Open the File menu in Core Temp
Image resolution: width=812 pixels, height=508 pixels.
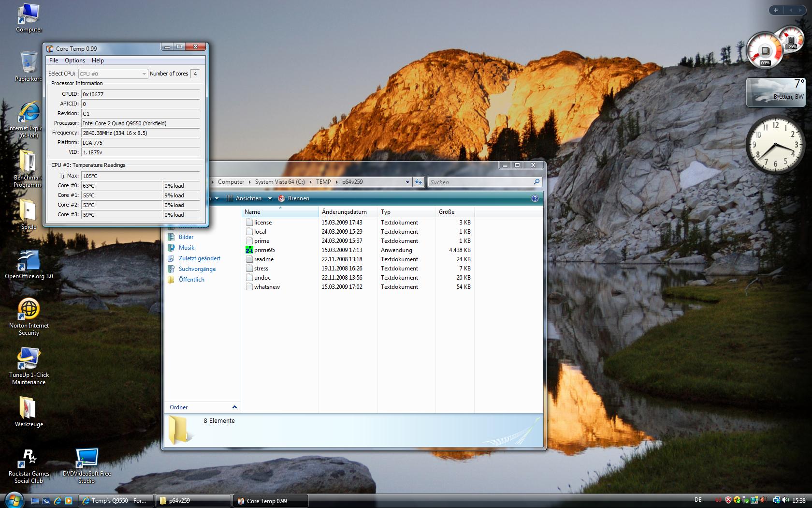54,60
